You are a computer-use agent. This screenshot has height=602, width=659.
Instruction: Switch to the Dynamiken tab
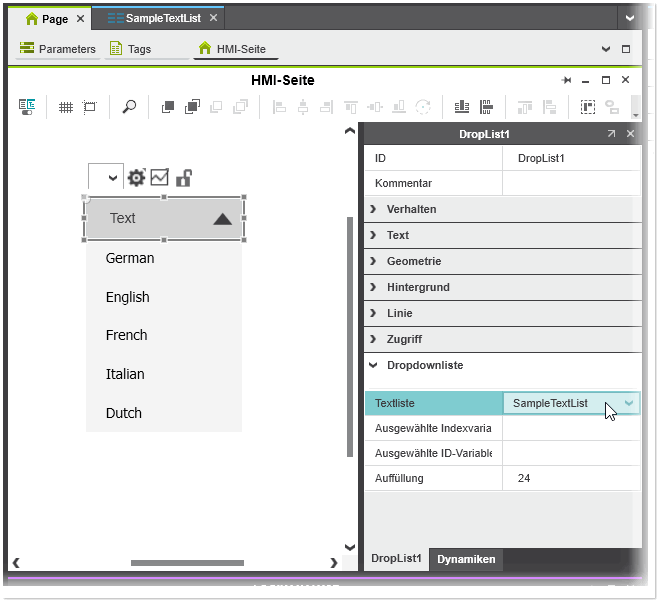tap(465, 559)
